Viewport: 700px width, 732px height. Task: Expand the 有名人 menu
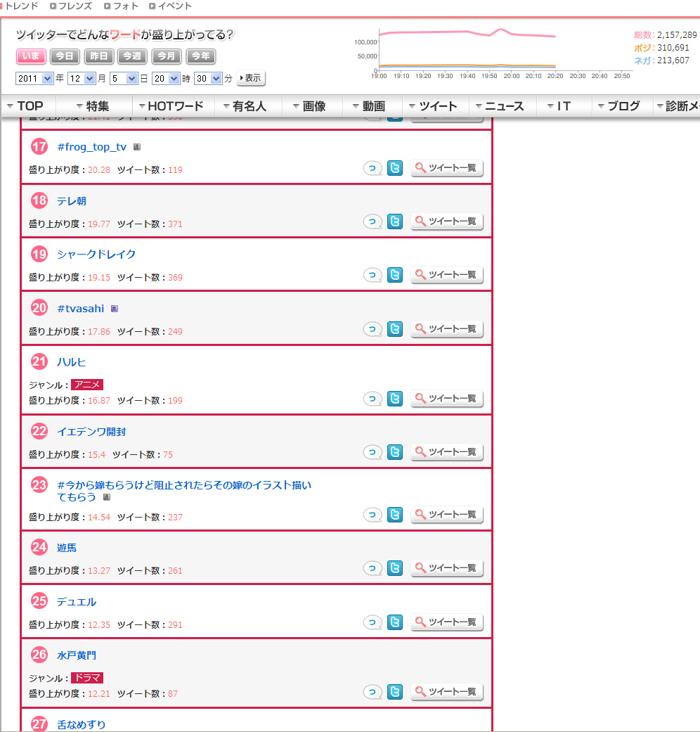click(x=245, y=106)
